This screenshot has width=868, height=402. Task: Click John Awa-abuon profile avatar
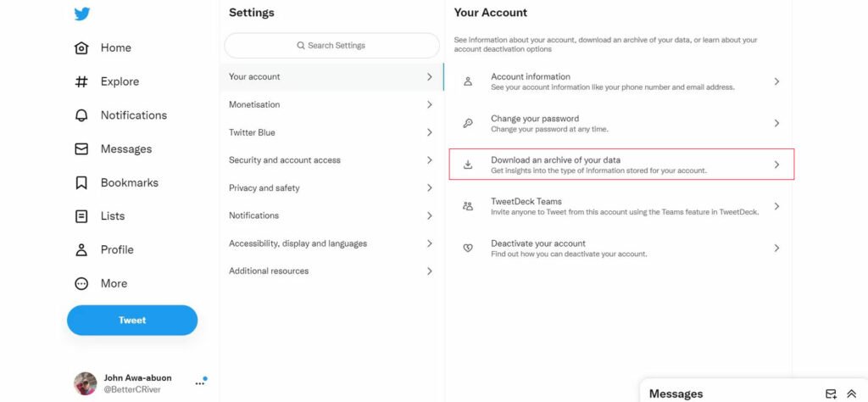click(x=86, y=383)
